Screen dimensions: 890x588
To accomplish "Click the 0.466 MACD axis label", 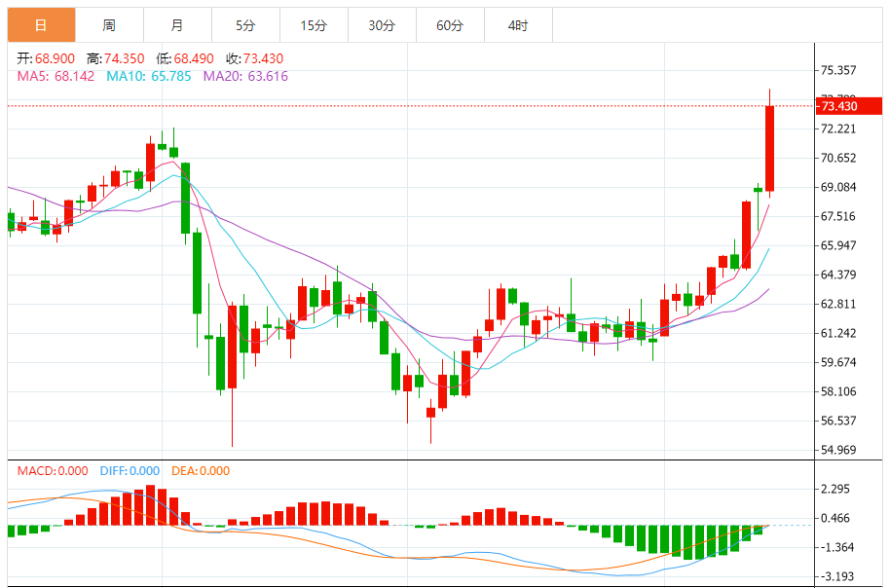I will [x=835, y=518].
